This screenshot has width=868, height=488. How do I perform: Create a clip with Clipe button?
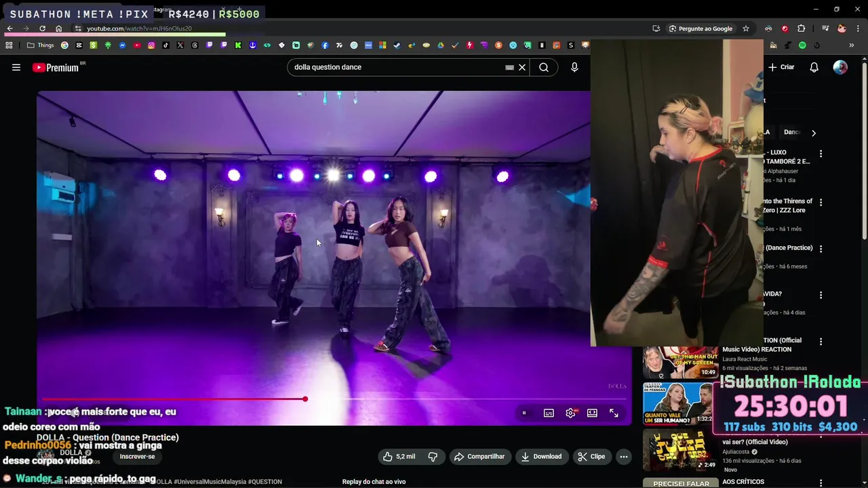click(x=591, y=457)
